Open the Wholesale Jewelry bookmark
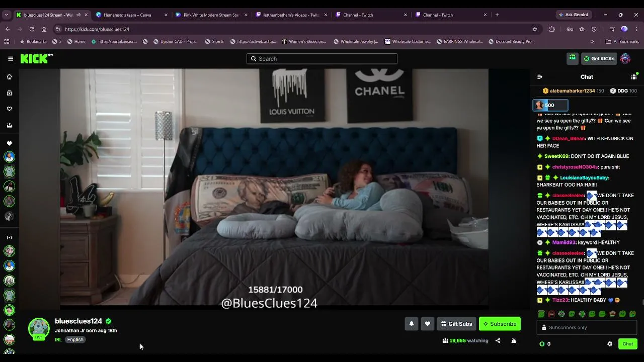 point(355,42)
